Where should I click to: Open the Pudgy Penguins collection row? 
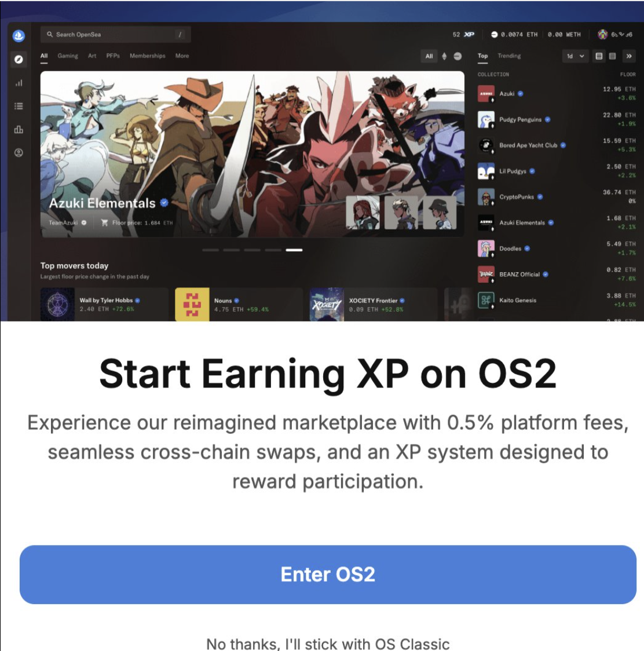[557, 119]
